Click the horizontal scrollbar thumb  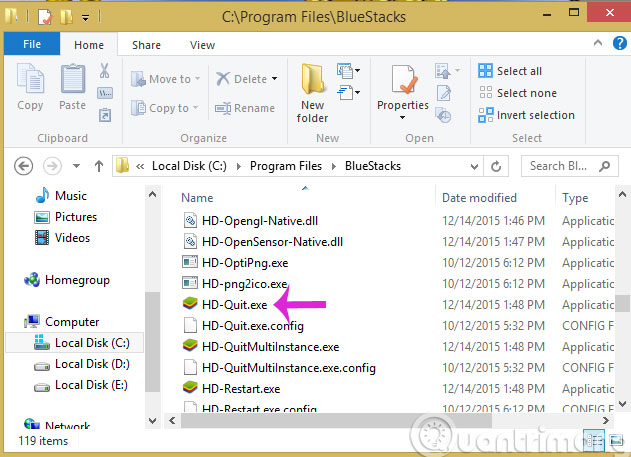pyautogui.click(x=336, y=421)
